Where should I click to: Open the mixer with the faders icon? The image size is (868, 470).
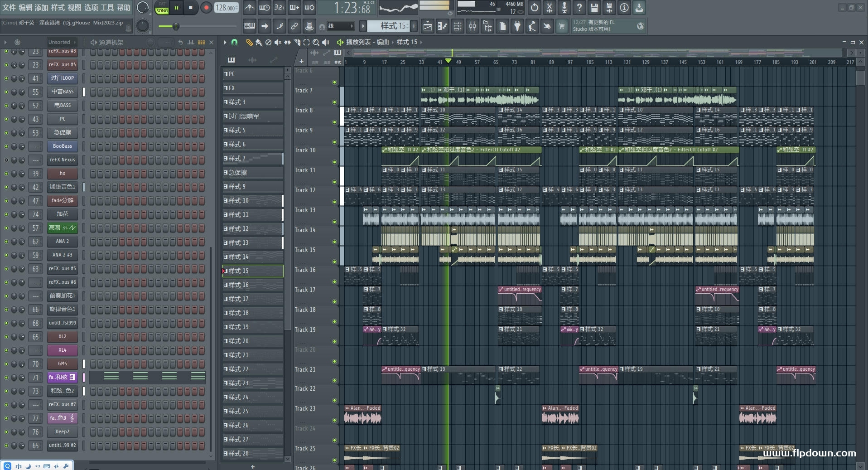pos(473,26)
